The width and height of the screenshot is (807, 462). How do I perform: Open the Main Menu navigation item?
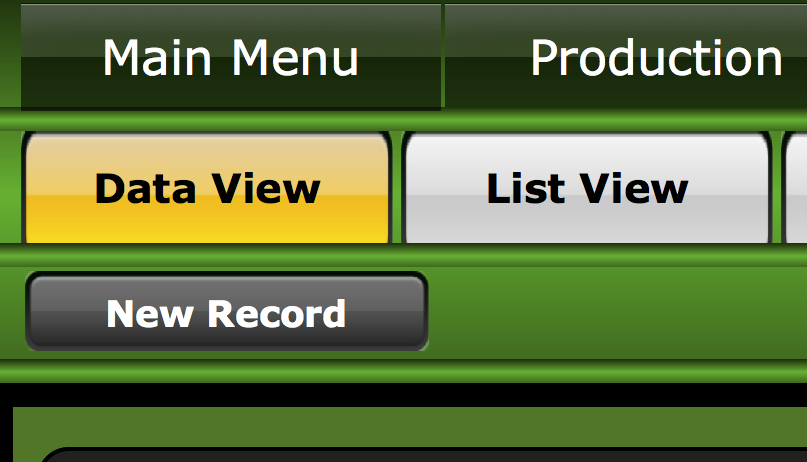coord(231,57)
